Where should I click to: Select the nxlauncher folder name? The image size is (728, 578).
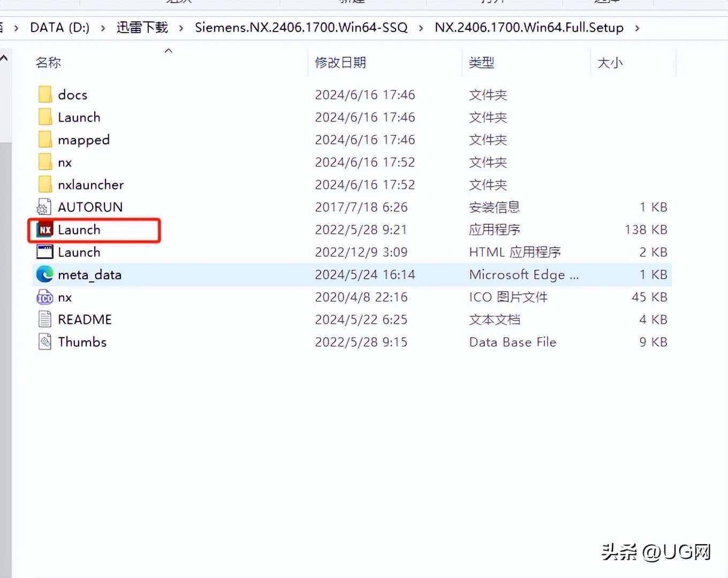coord(91,185)
